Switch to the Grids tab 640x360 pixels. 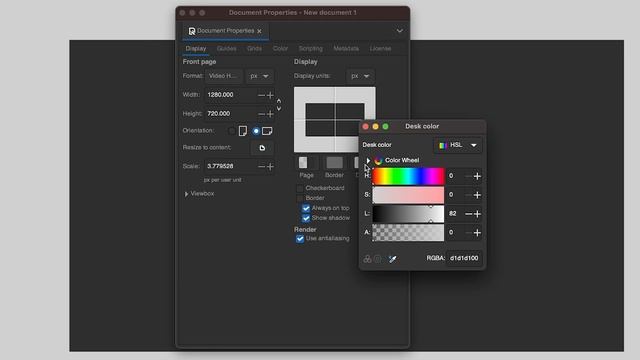click(x=254, y=49)
